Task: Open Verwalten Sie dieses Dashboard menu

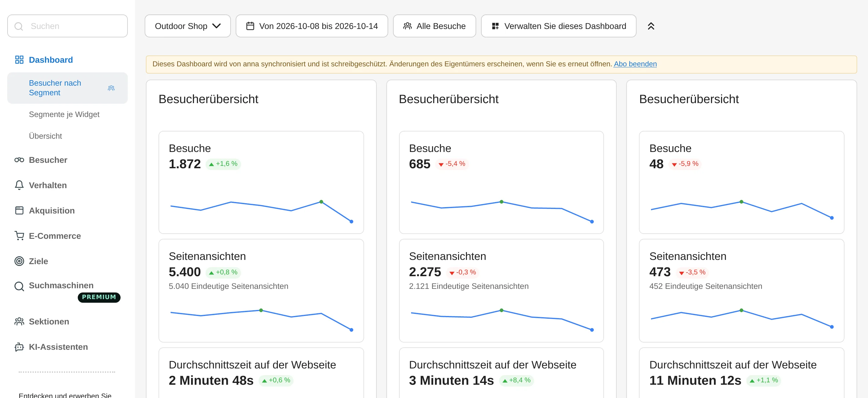Action: click(x=558, y=26)
